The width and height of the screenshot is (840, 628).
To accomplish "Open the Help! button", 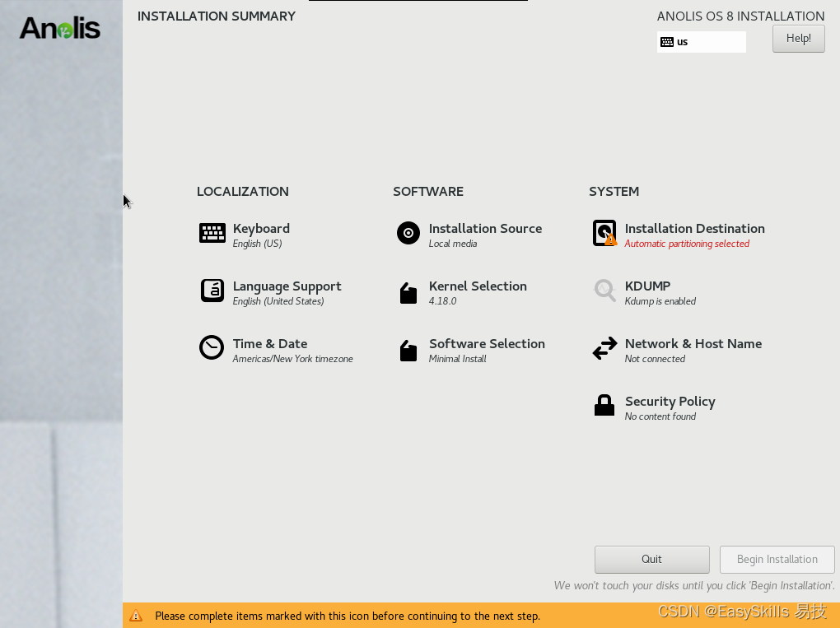I will 799,39.
